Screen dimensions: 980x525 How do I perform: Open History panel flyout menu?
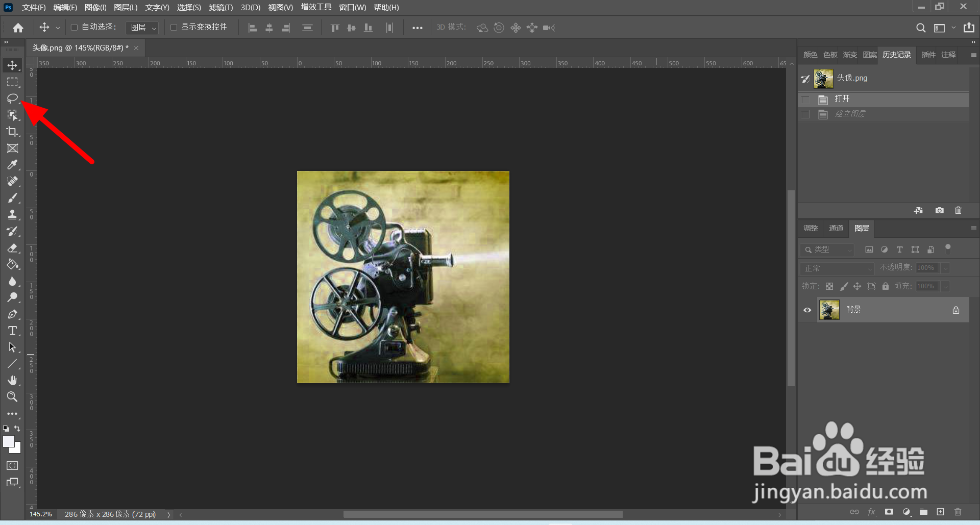click(x=973, y=55)
